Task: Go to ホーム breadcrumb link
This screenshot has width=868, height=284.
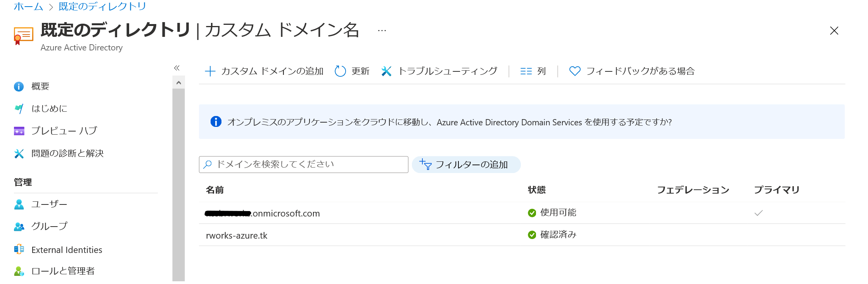Action: pos(28,6)
